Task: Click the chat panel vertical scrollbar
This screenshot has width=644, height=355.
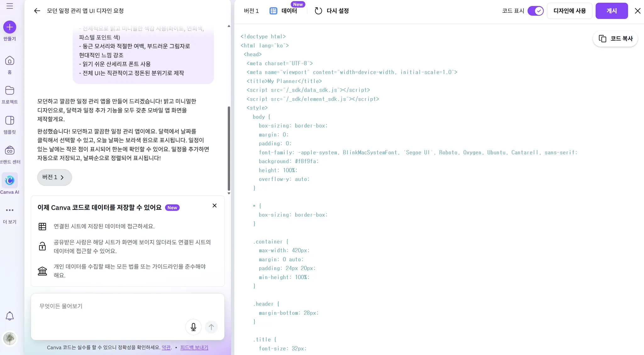Action: pos(229,148)
